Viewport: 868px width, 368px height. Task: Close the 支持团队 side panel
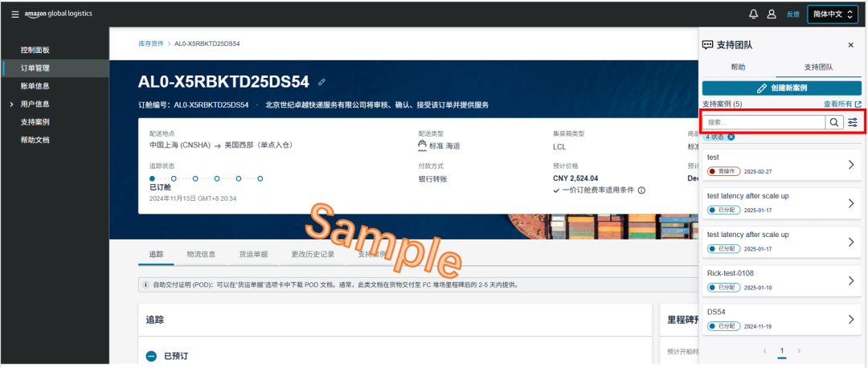pyautogui.click(x=851, y=45)
